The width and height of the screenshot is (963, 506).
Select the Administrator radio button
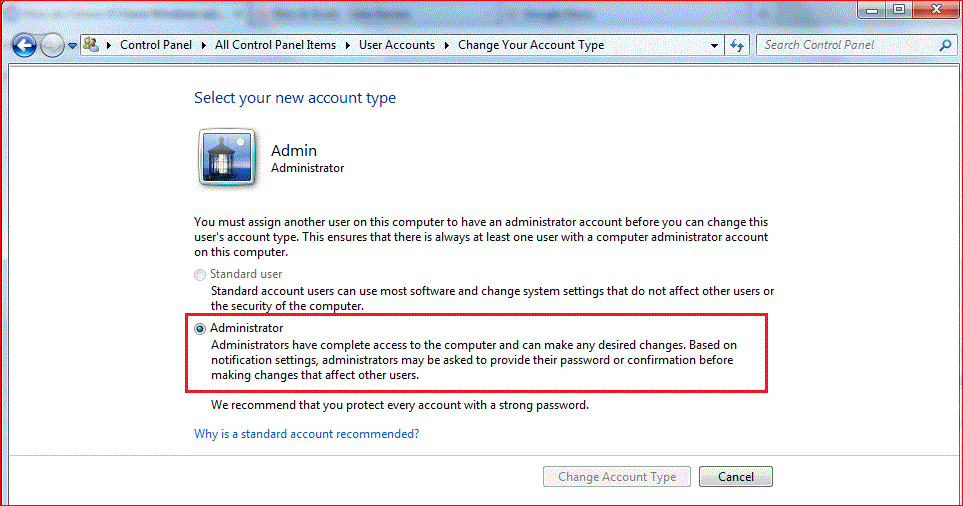200,329
